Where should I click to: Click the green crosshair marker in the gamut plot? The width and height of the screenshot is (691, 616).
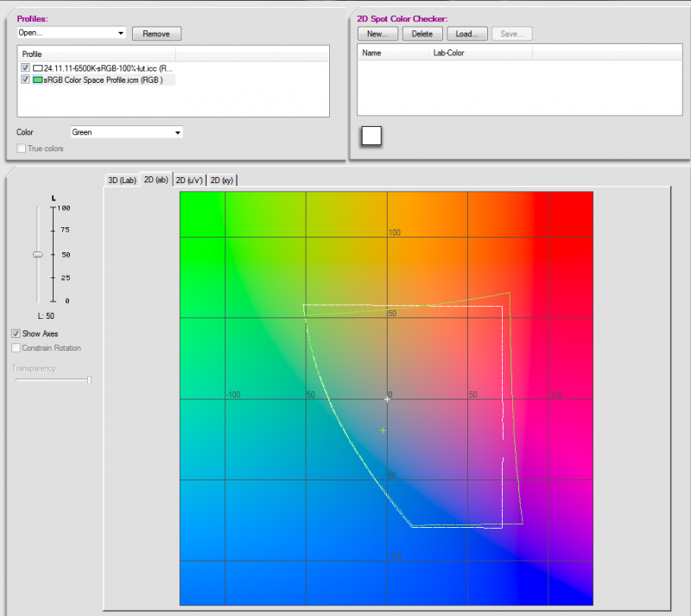tap(383, 430)
